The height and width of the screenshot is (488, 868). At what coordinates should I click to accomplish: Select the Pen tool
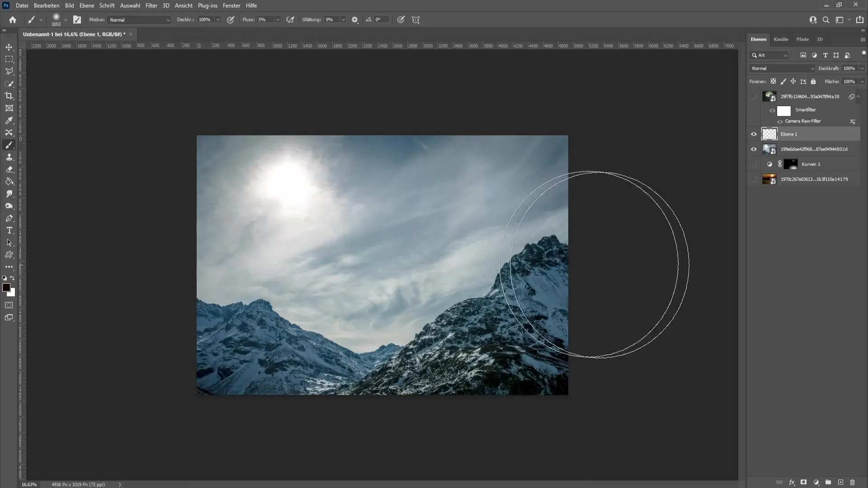tap(9, 218)
